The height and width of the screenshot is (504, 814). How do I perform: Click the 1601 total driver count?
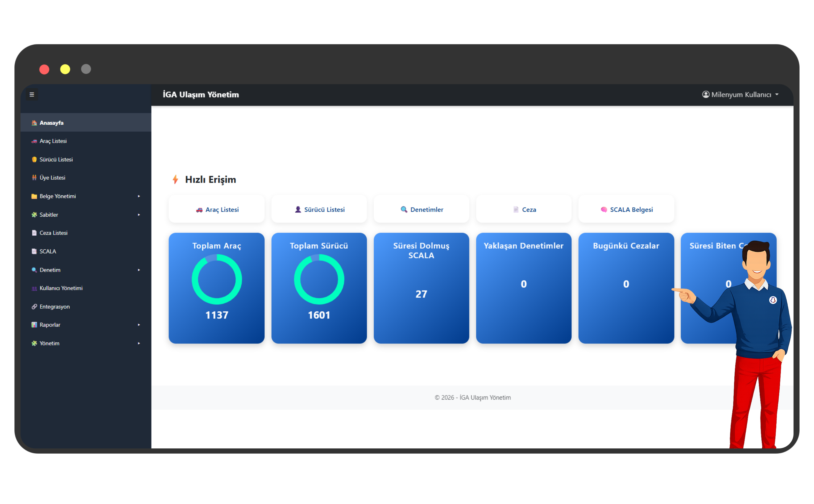coord(319,315)
